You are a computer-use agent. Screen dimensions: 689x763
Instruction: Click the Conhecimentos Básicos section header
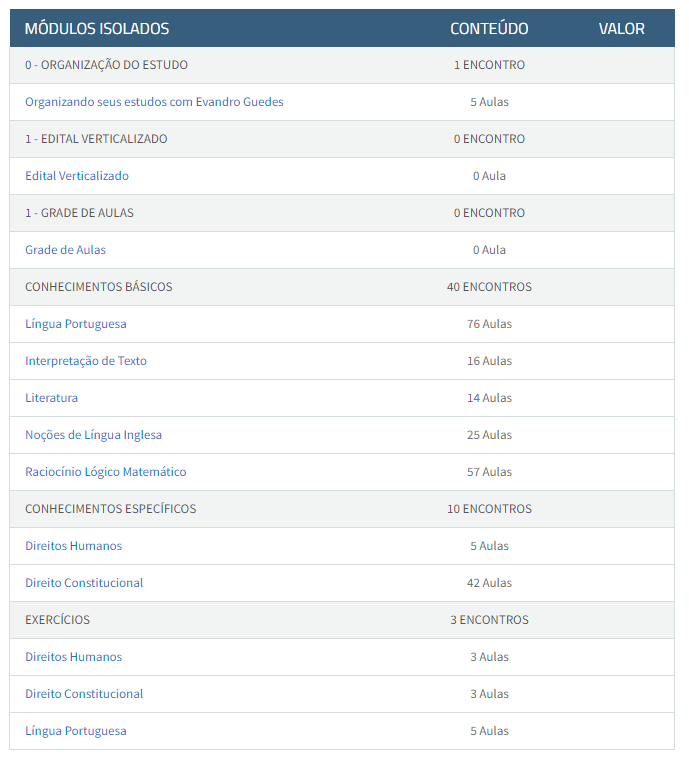(98, 287)
